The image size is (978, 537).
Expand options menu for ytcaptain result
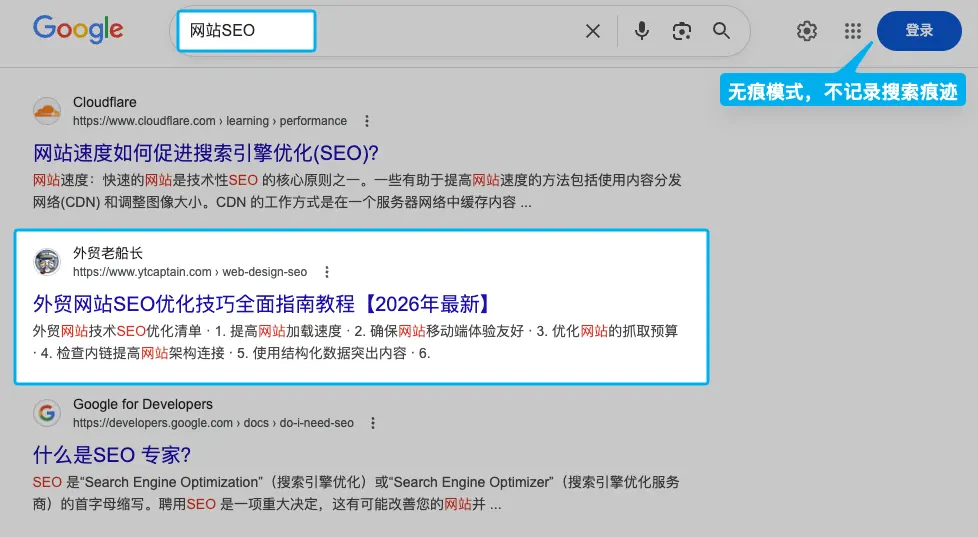click(x=327, y=272)
